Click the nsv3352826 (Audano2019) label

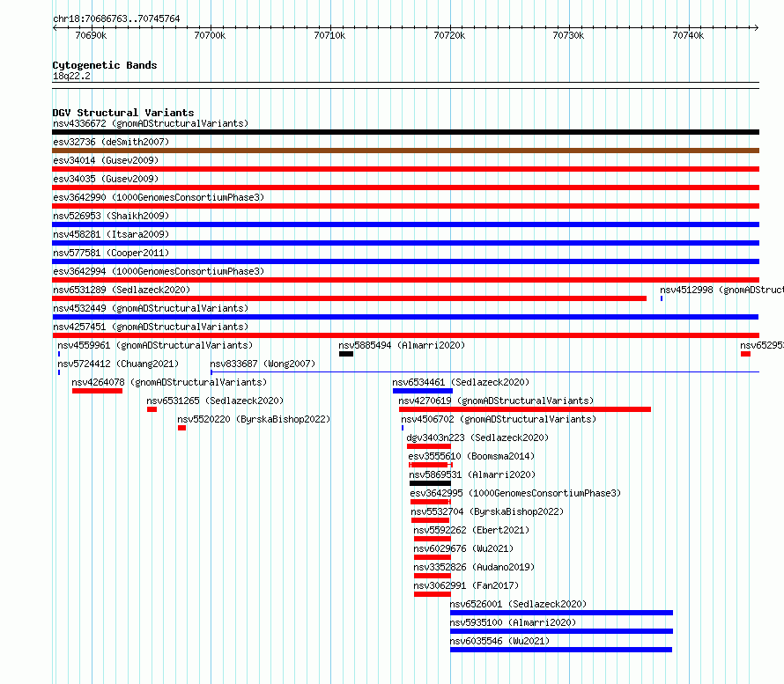point(474,567)
